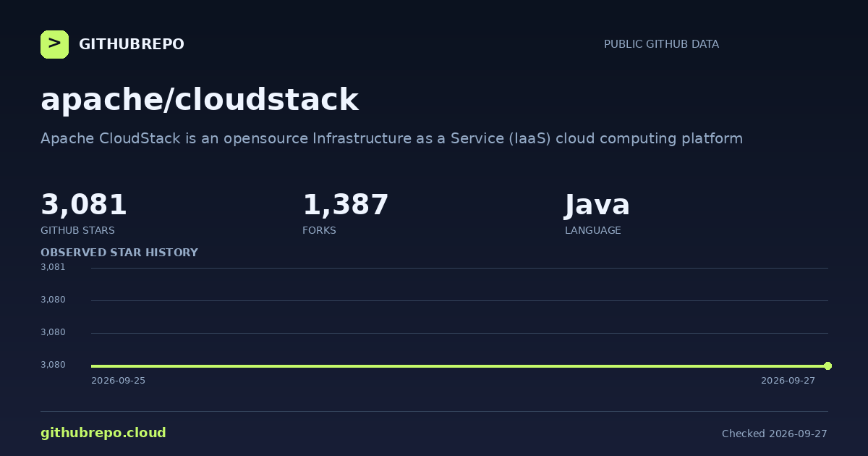Click the 2026-09-27 chart end date label
Viewport: 868px width, 456px height.
tap(788, 381)
